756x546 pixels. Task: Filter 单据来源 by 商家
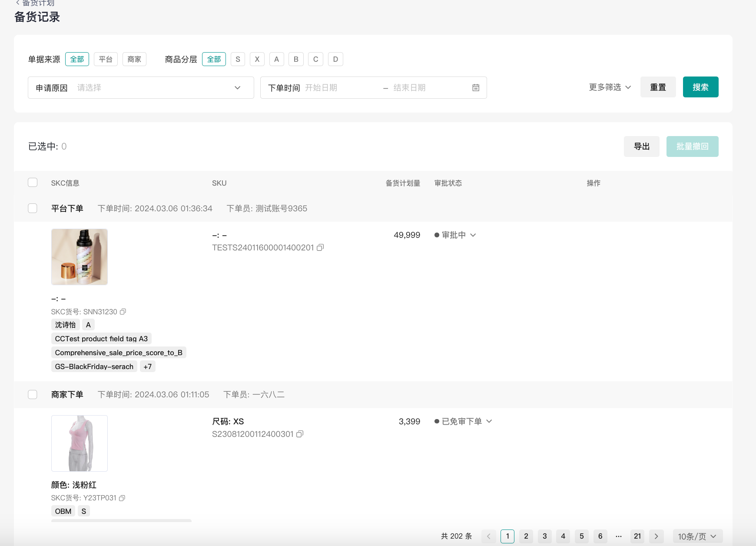134,59
